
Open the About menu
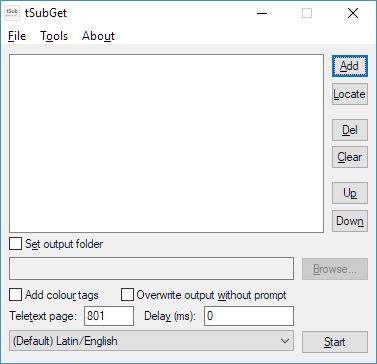(98, 36)
